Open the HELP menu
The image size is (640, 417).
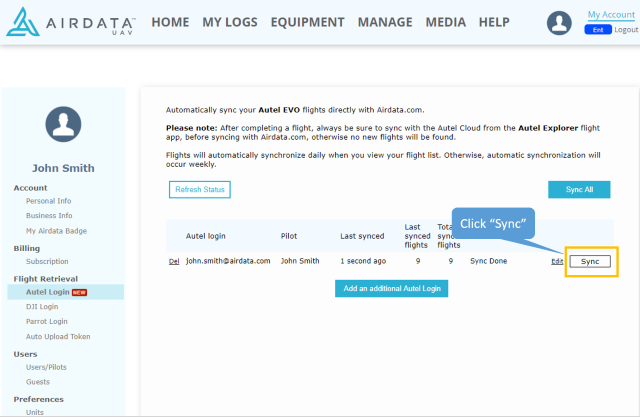tap(494, 22)
